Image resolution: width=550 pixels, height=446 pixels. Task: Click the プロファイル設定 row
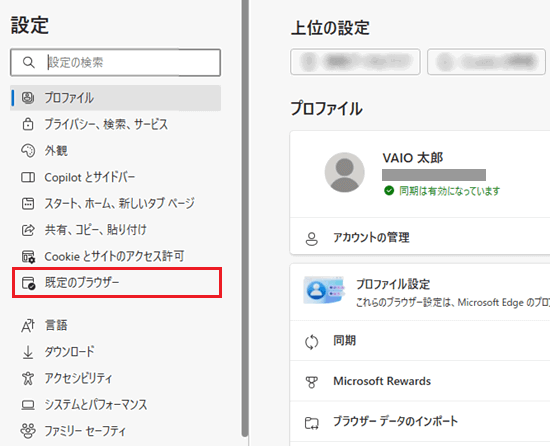(420, 292)
